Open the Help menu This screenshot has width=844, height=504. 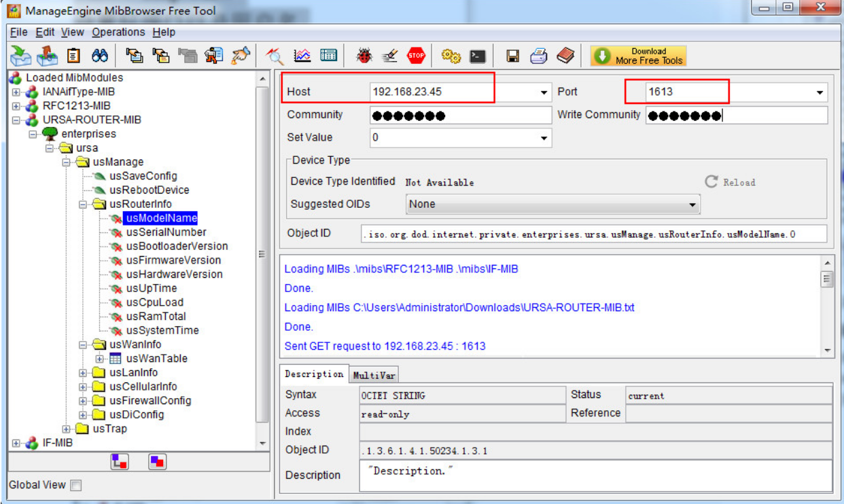point(164,32)
